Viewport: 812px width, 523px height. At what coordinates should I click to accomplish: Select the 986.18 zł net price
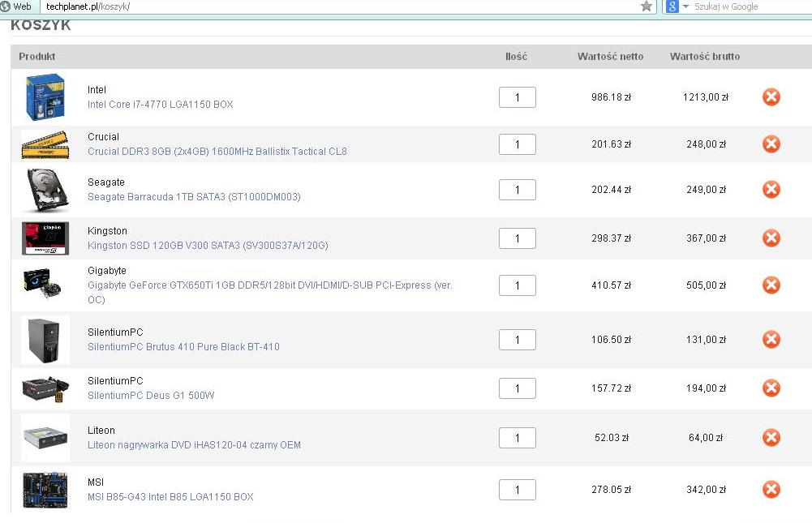coord(611,96)
